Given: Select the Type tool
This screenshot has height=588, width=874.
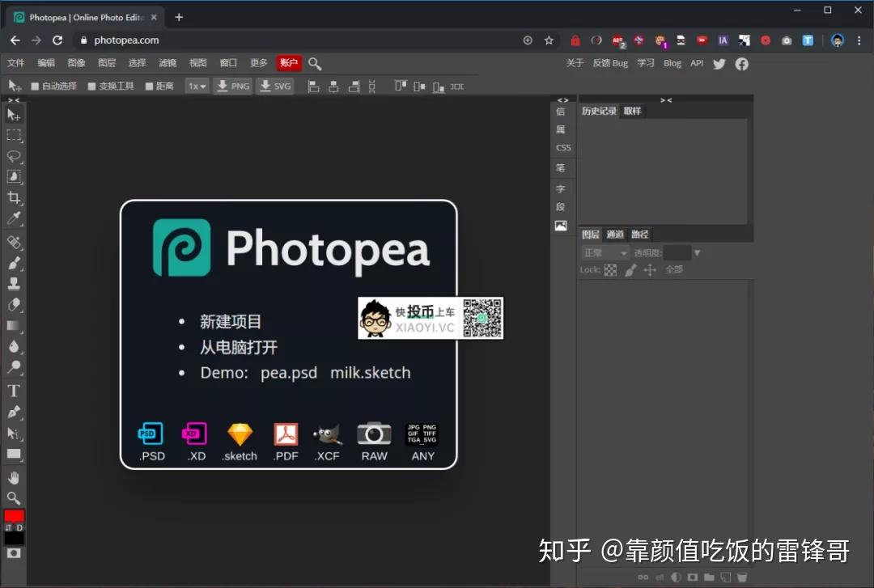Looking at the screenshot, I should click(14, 391).
